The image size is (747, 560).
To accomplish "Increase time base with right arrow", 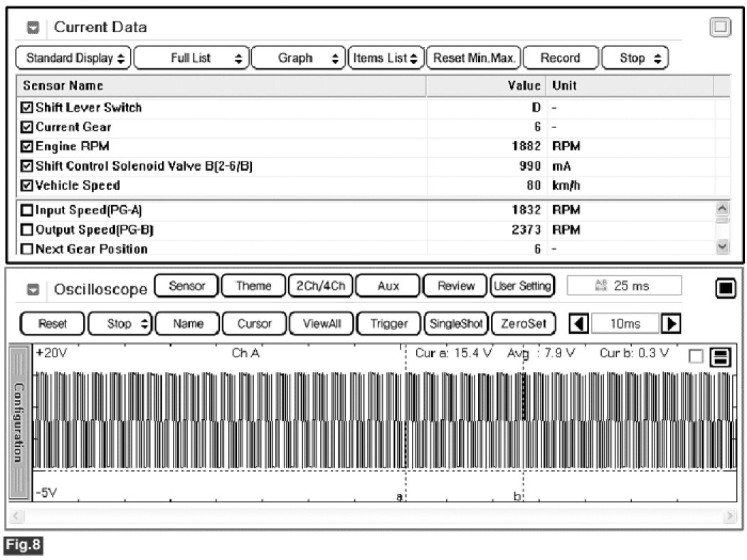I will click(x=670, y=324).
